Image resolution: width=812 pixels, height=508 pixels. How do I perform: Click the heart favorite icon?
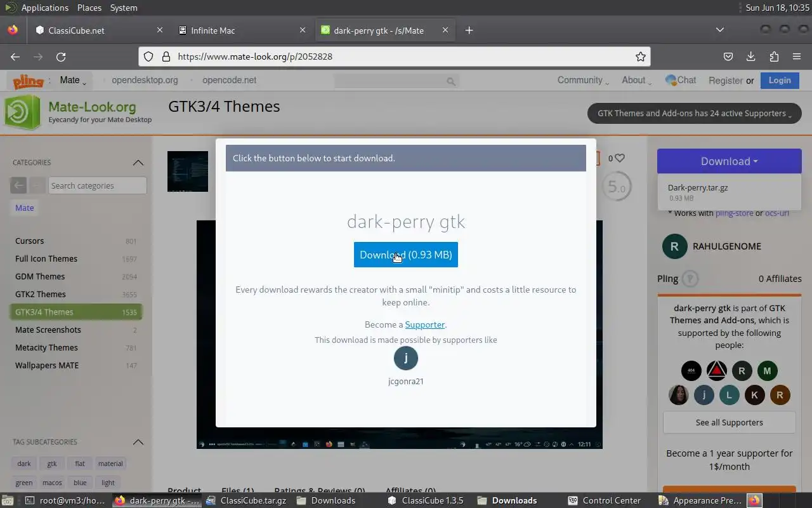click(620, 158)
